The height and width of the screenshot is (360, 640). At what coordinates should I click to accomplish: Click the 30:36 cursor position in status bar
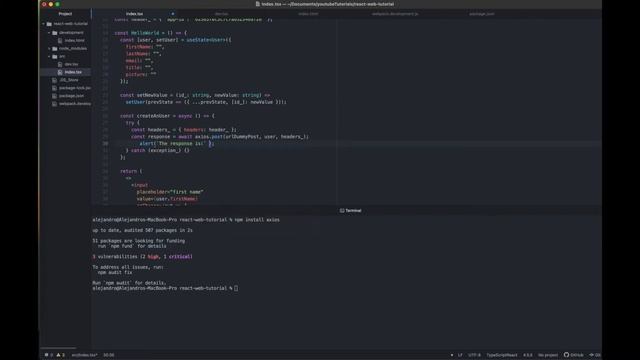(x=109, y=355)
